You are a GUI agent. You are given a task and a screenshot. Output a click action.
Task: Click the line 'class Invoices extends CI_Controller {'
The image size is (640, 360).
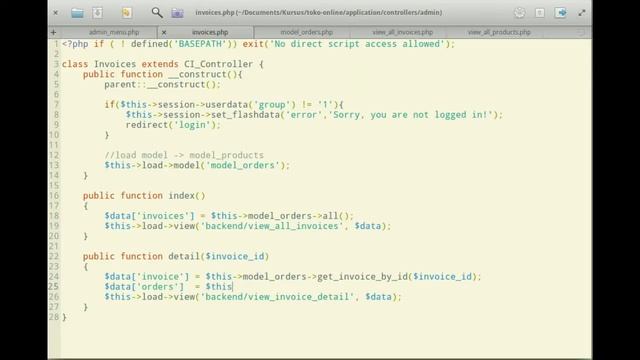click(162, 64)
